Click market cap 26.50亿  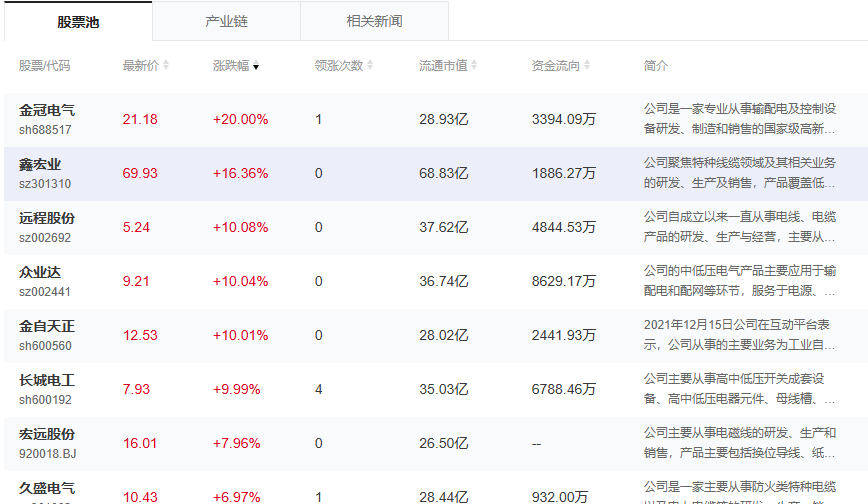pos(443,443)
